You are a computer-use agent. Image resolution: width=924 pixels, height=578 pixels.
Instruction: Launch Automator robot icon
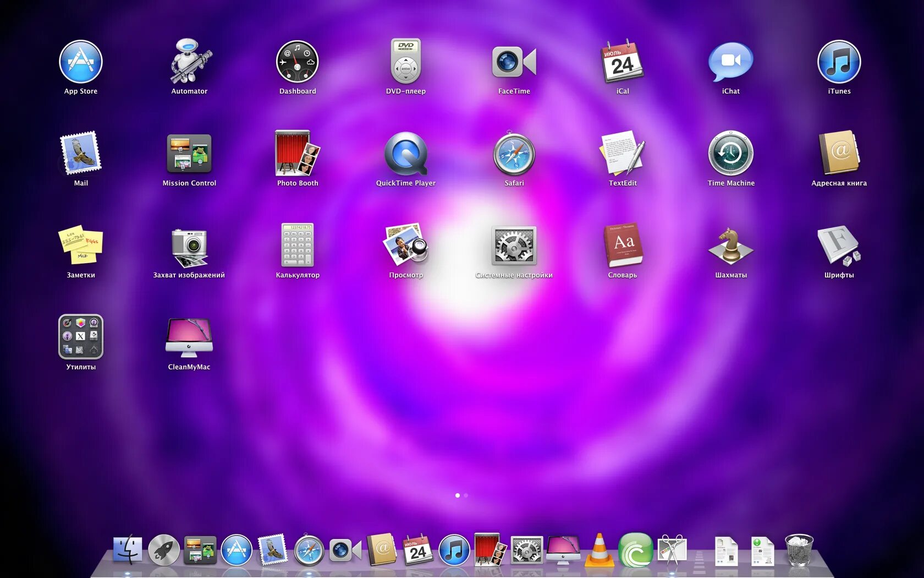point(189,62)
